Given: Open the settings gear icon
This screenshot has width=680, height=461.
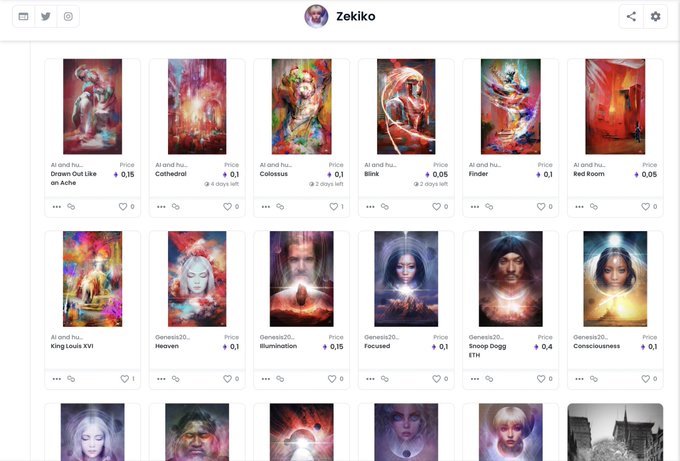Looking at the screenshot, I should [x=655, y=16].
